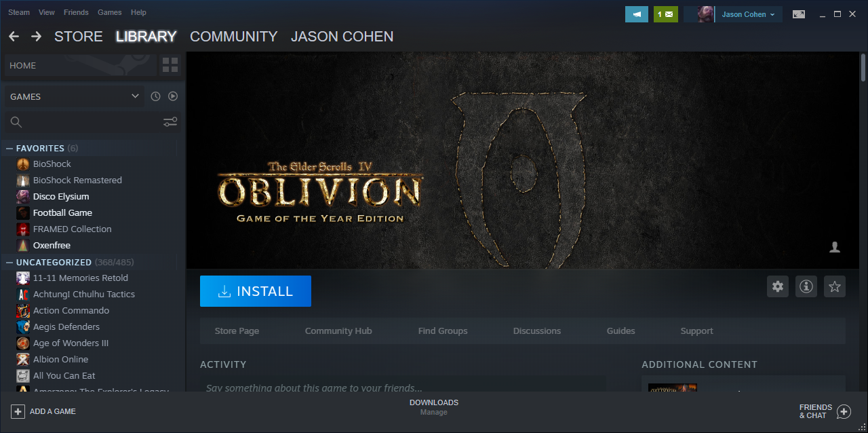Select the BioShock game icon
Viewport: 868px width, 433px height.
point(23,164)
